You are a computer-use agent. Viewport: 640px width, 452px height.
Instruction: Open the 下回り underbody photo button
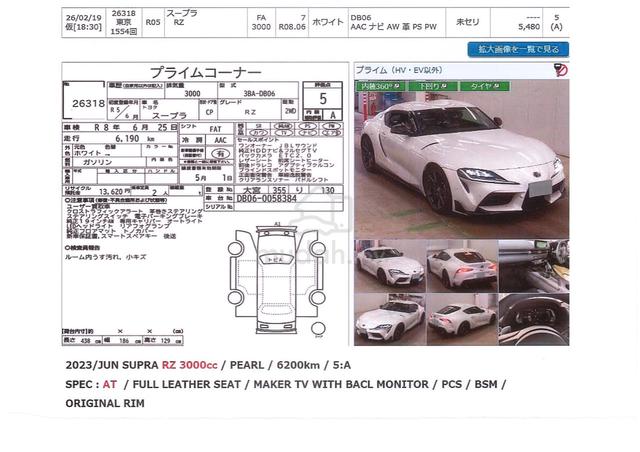(432, 86)
